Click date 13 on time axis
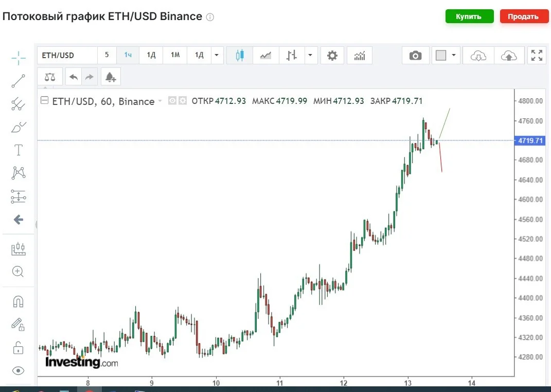 click(407, 383)
